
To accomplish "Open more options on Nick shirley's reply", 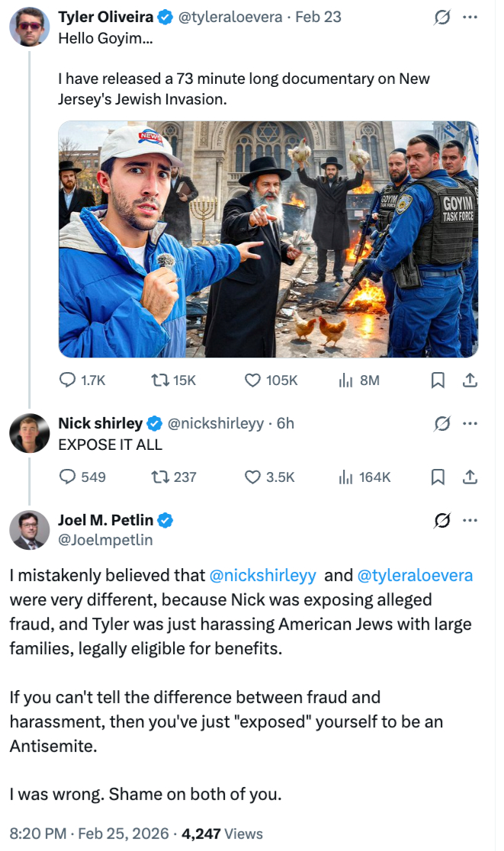I will pos(470,423).
